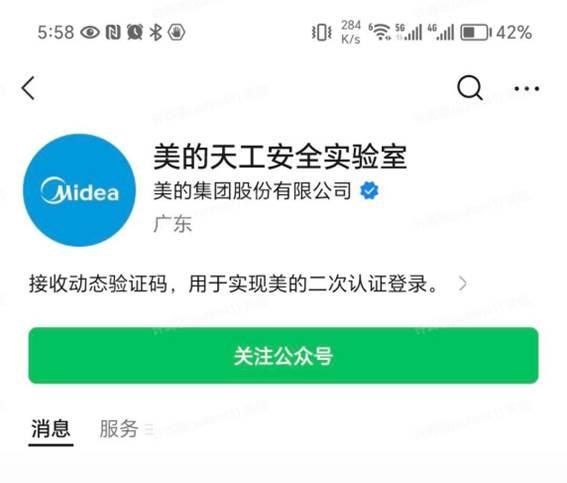Tap the Bluetooth status bar icon
Image resolution: width=567 pixels, height=483 pixels.
(x=156, y=32)
